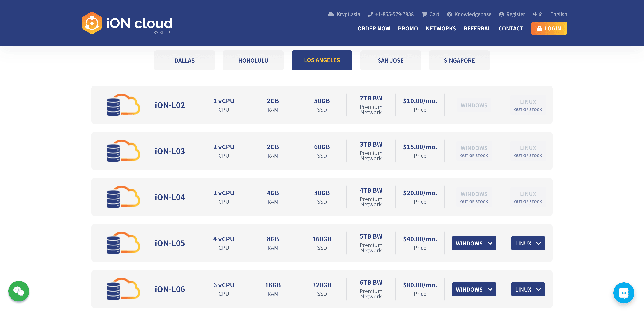Click the phone handset icon
The image size is (644, 313).
(x=370, y=14)
